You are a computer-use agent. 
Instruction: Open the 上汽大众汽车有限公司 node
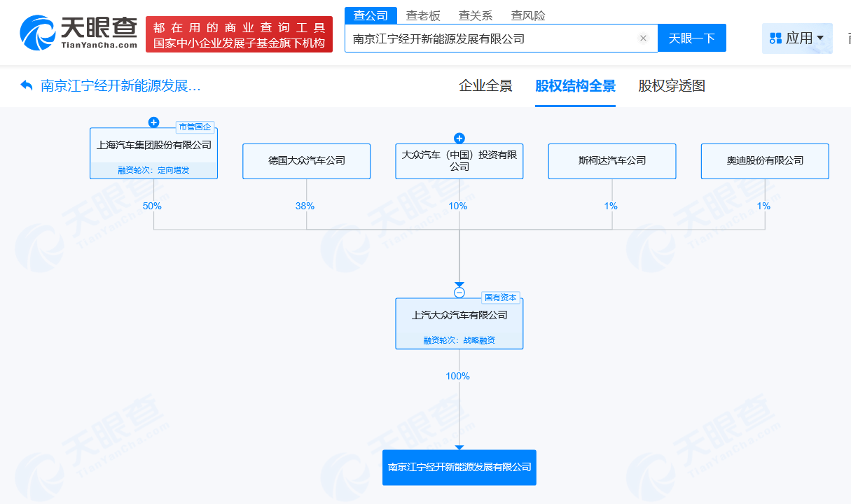[x=459, y=323]
